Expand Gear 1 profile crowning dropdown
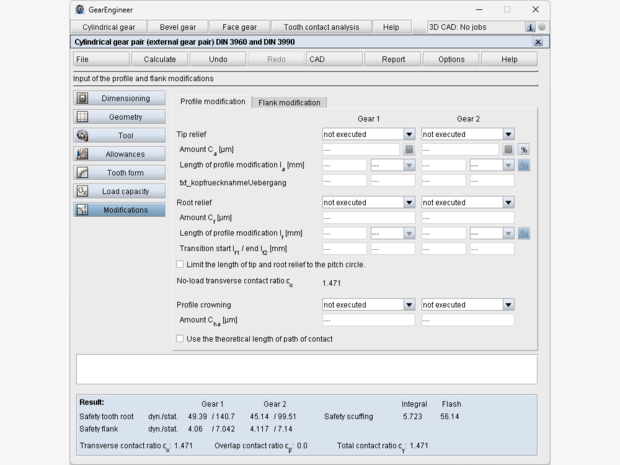 [x=409, y=305]
